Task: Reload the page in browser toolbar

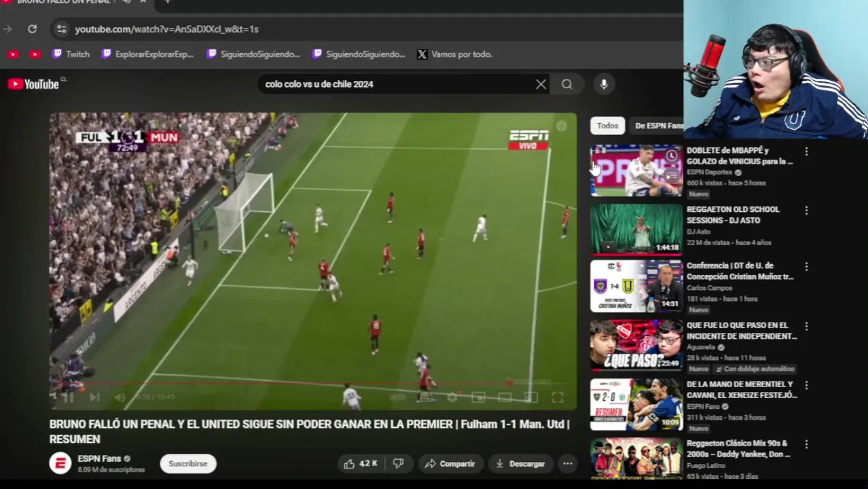Action: (32, 29)
